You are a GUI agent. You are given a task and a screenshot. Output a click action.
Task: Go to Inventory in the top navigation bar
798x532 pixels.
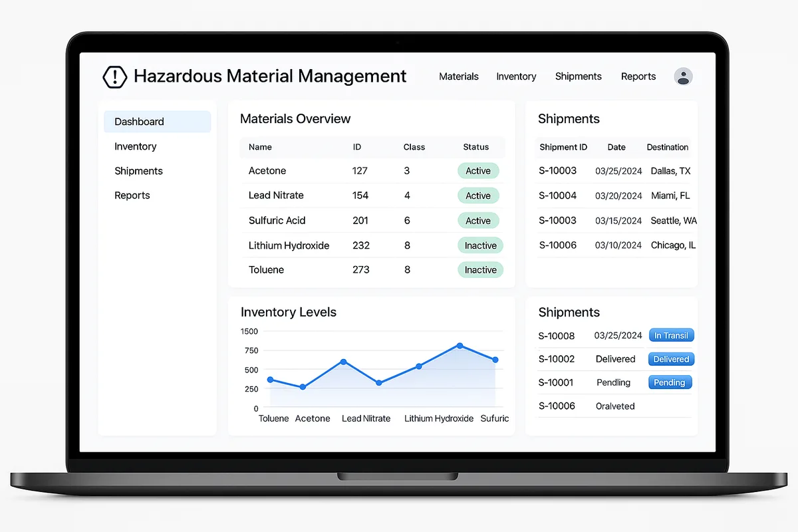pyautogui.click(x=516, y=76)
